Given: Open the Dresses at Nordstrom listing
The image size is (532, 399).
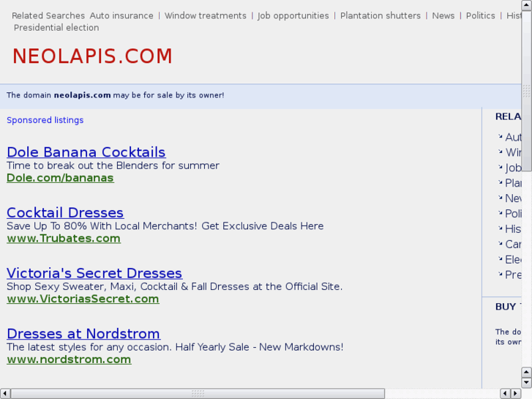Looking at the screenshot, I should pyautogui.click(x=83, y=333).
